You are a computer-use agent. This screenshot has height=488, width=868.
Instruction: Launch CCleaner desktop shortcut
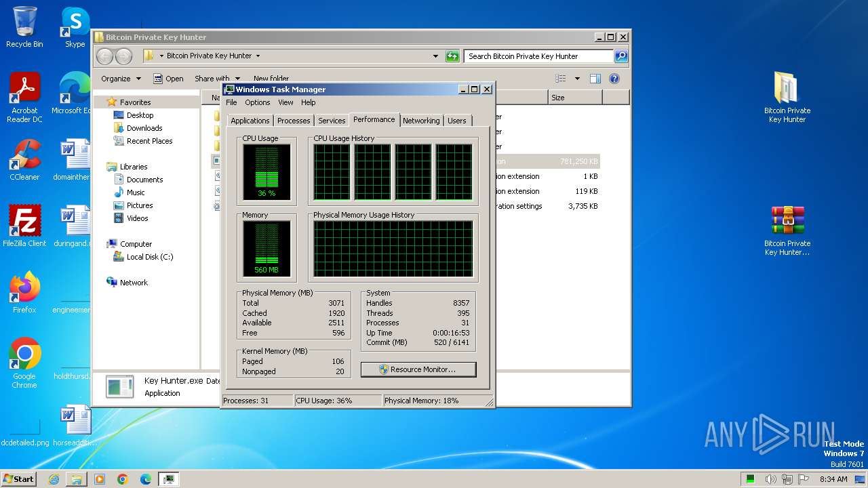(24, 160)
